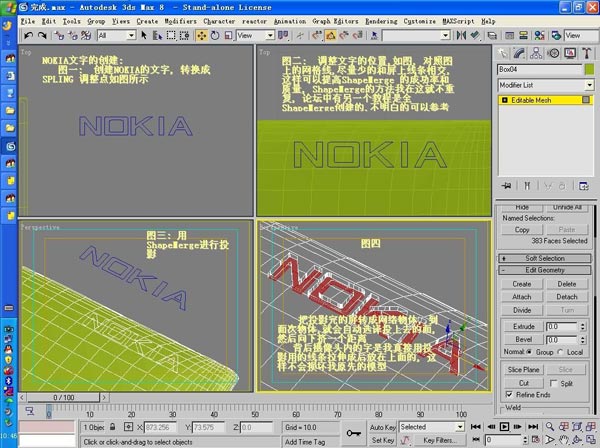Image resolution: width=600 pixels, height=448 pixels.
Task: Click the Copy named selection button
Action: click(x=522, y=230)
